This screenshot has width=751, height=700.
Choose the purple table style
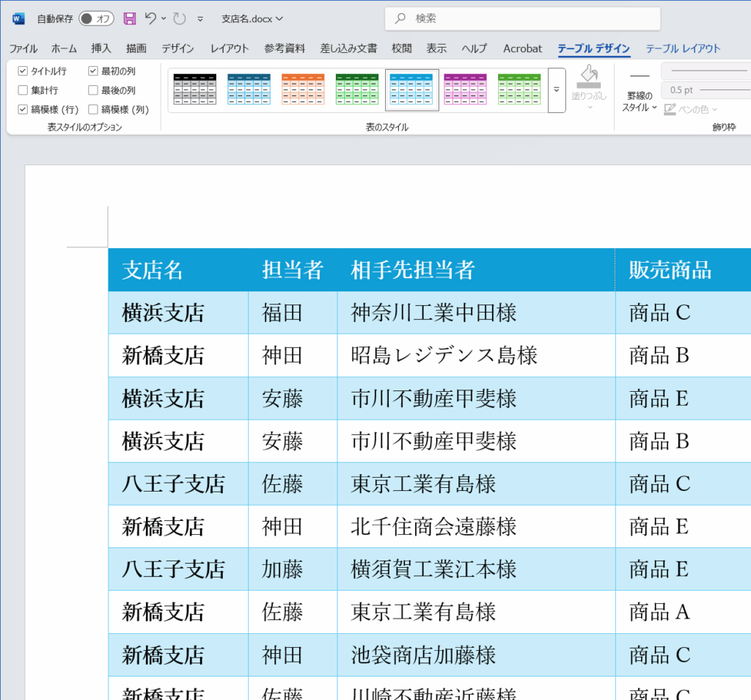465,90
